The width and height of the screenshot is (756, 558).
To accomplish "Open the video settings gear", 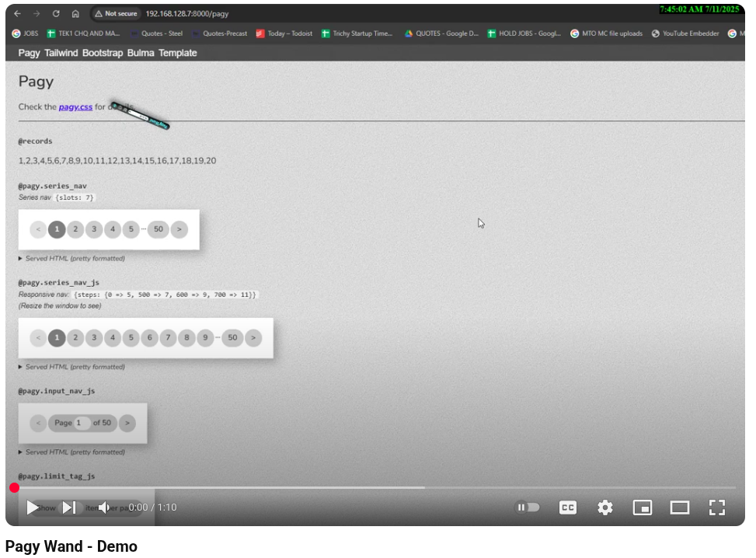I will (x=605, y=507).
